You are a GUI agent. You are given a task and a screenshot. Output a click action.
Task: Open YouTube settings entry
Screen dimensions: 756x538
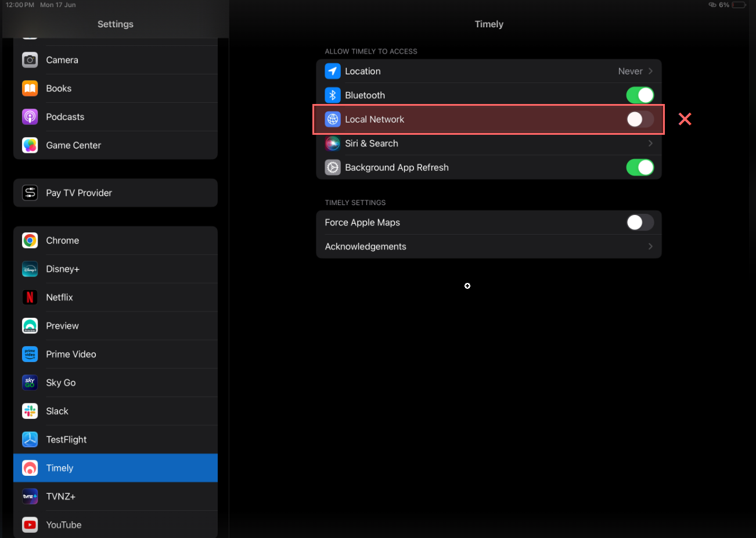(x=116, y=525)
